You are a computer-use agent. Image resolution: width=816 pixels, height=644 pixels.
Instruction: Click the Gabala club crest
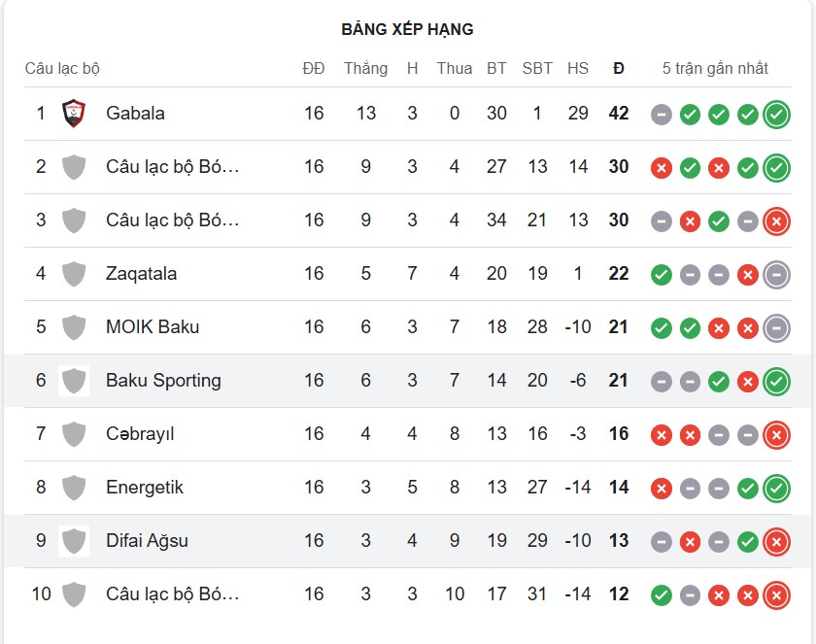tap(72, 113)
